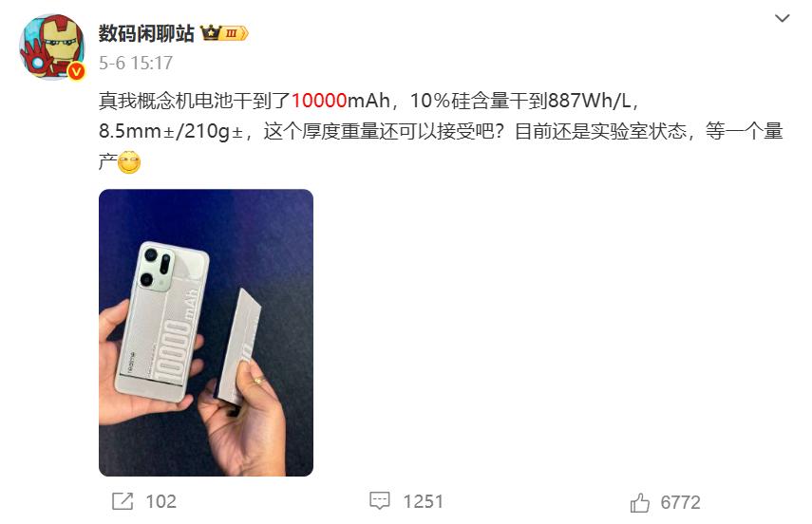Click the repost count 102
Screen dimensions: 812x524
[x=161, y=501]
